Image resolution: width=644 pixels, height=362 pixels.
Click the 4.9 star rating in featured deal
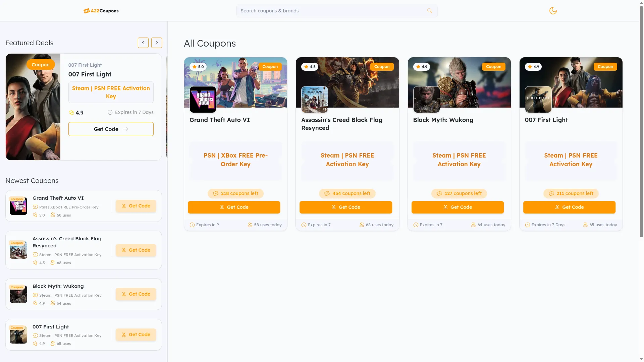click(76, 113)
